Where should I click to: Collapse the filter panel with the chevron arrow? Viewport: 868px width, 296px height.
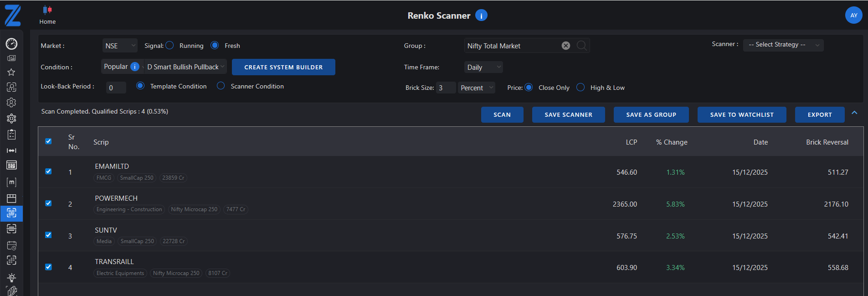(x=854, y=113)
